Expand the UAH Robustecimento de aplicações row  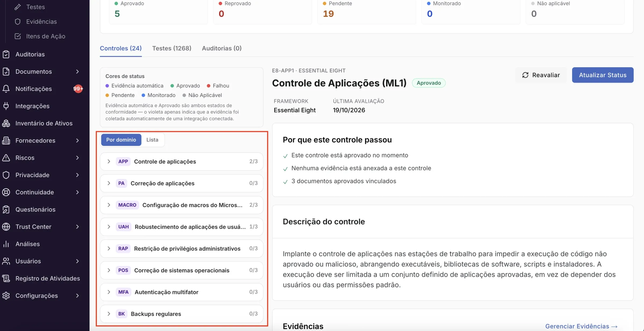(x=181, y=227)
